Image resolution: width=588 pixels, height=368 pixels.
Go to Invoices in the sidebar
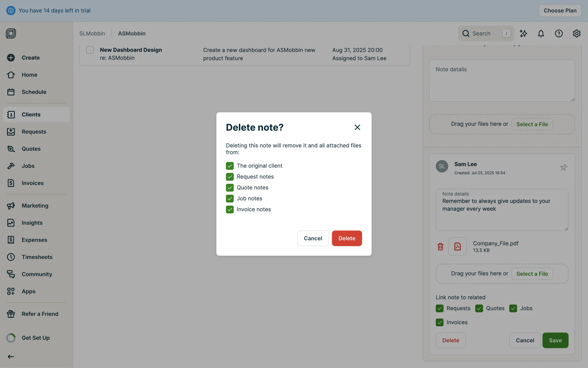32,183
